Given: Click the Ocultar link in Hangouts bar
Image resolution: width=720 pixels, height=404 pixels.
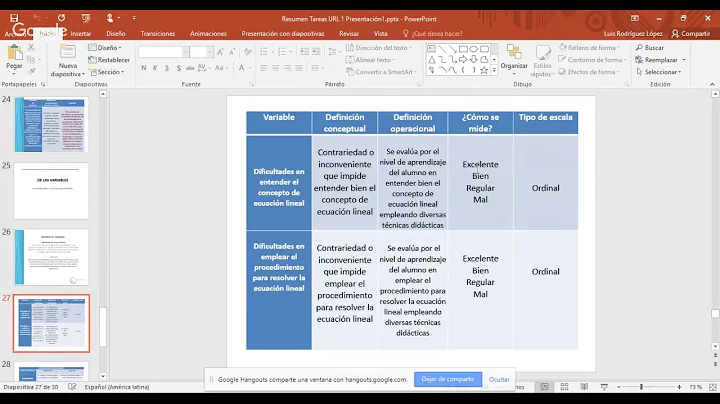Looking at the screenshot, I should pos(499,380).
